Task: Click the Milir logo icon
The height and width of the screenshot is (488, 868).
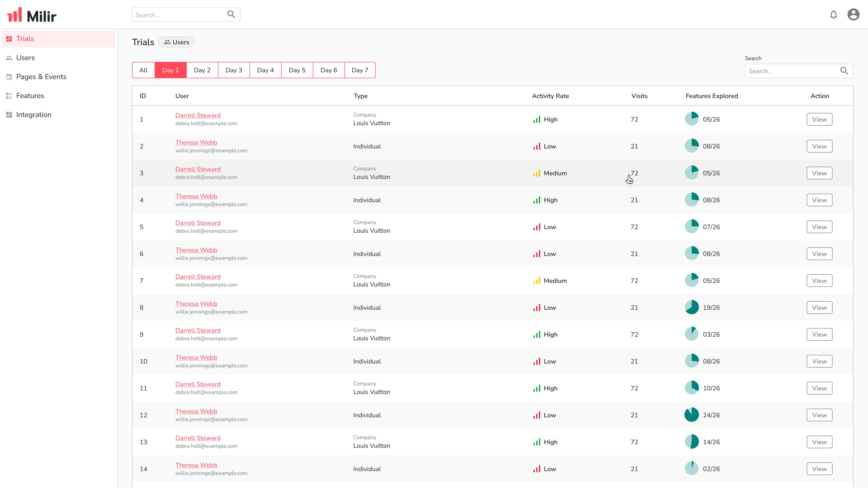Action: pyautogui.click(x=14, y=14)
